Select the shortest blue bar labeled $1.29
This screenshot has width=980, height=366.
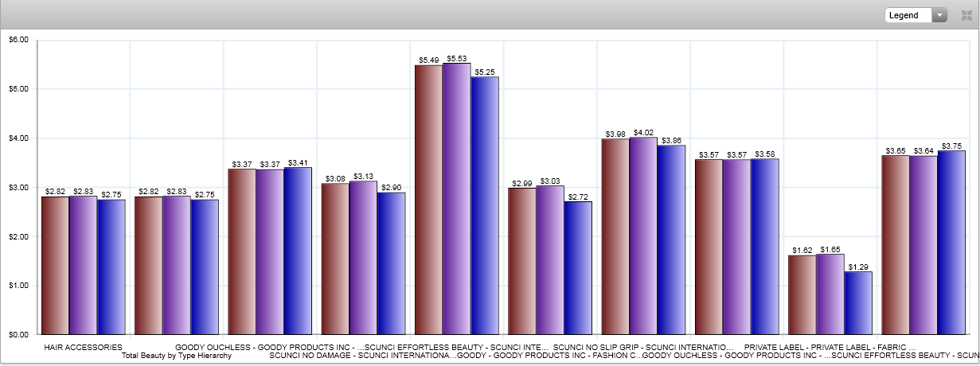click(x=858, y=303)
